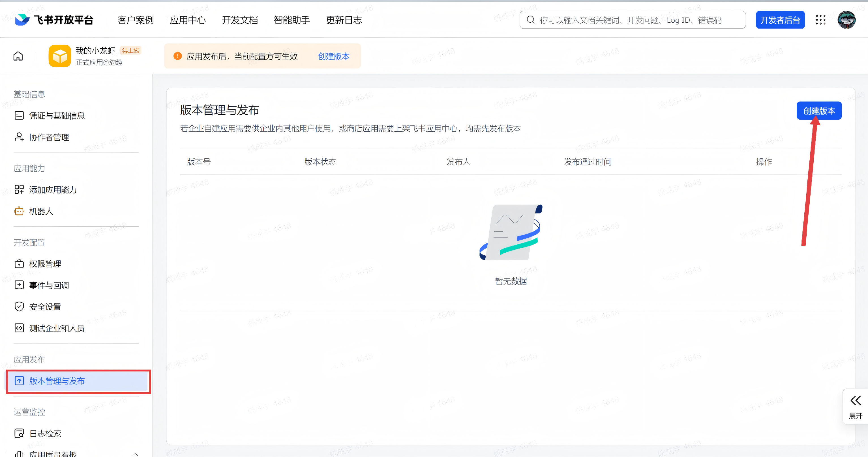Viewport: 868px width, 457px height.
Task: Click the blue 创建版本 button
Action: pos(819,111)
